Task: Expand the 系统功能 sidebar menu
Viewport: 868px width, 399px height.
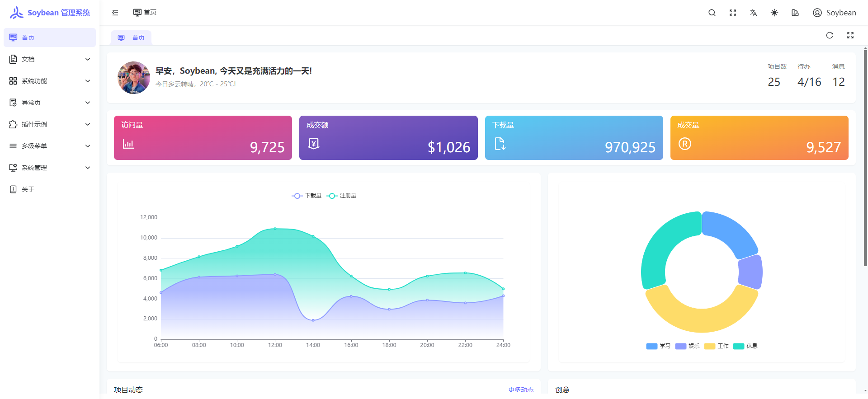Action: point(50,81)
